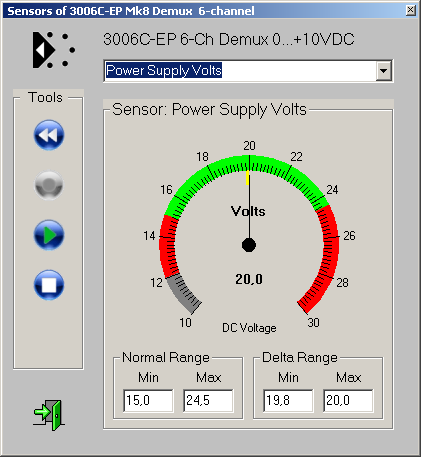Screen dimensions: 421x457
Task: Click the Delta Range Min field
Action: [288, 400]
